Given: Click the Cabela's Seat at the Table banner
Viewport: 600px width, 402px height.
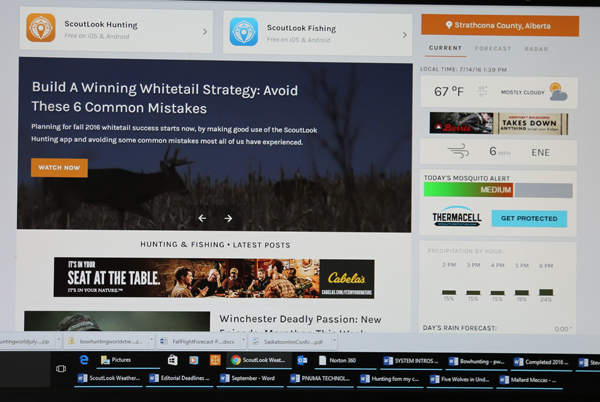Looking at the screenshot, I should (214, 278).
